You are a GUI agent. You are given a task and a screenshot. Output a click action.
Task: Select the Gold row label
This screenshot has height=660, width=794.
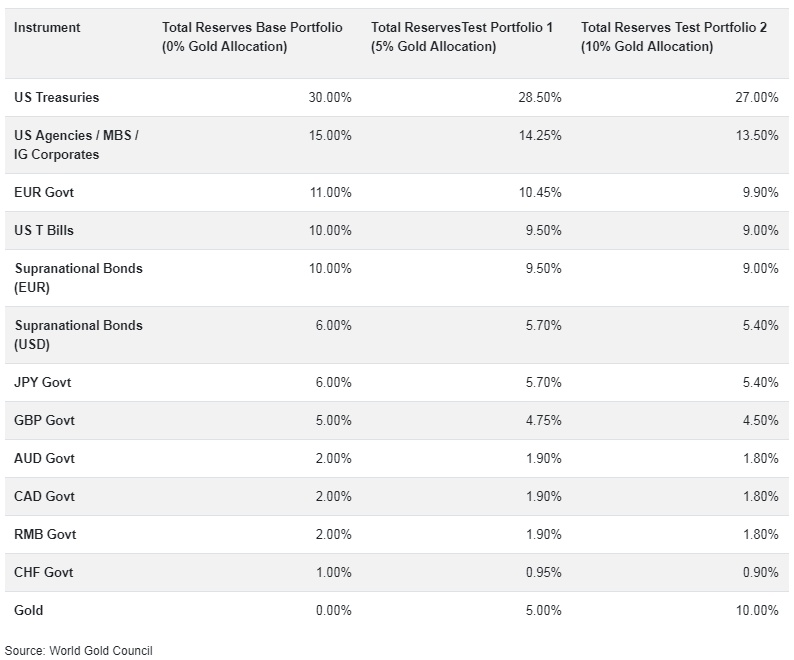point(29,611)
